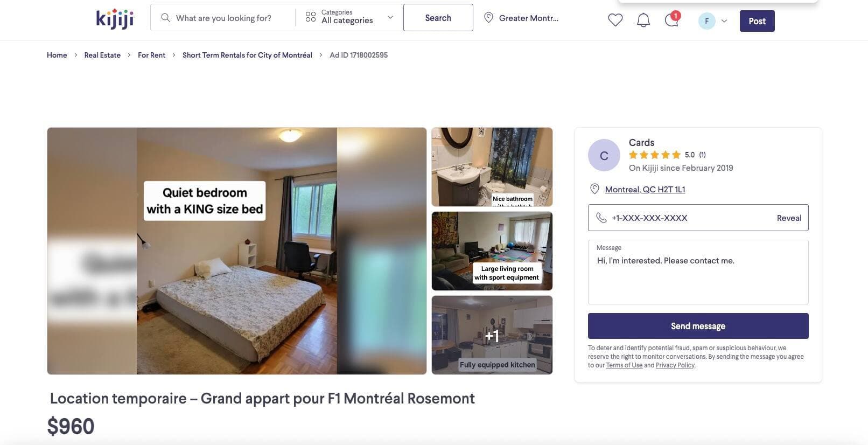Open the +1 Fully equipped kitchen thumbnail

pos(492,335)
